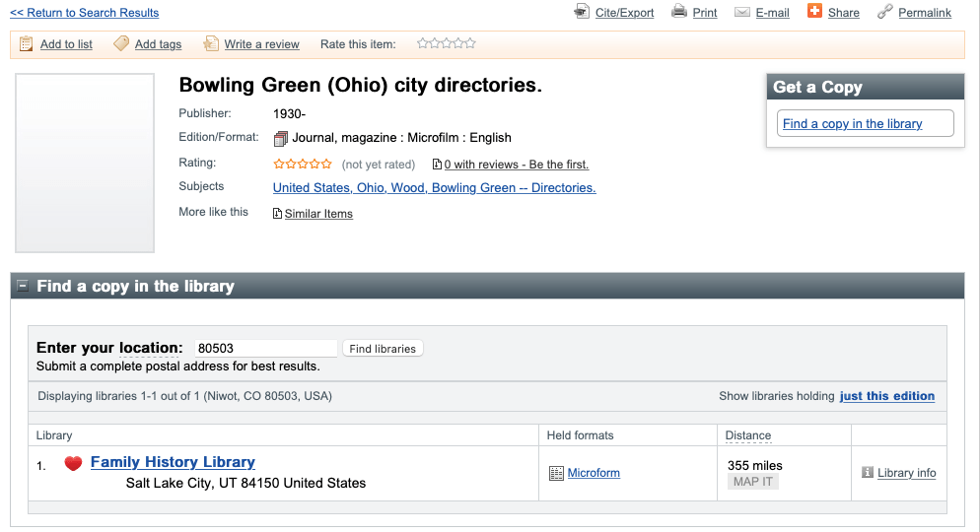Rate this item using the top stars
The height and width of the screenshot is (532, 980).
446,43
